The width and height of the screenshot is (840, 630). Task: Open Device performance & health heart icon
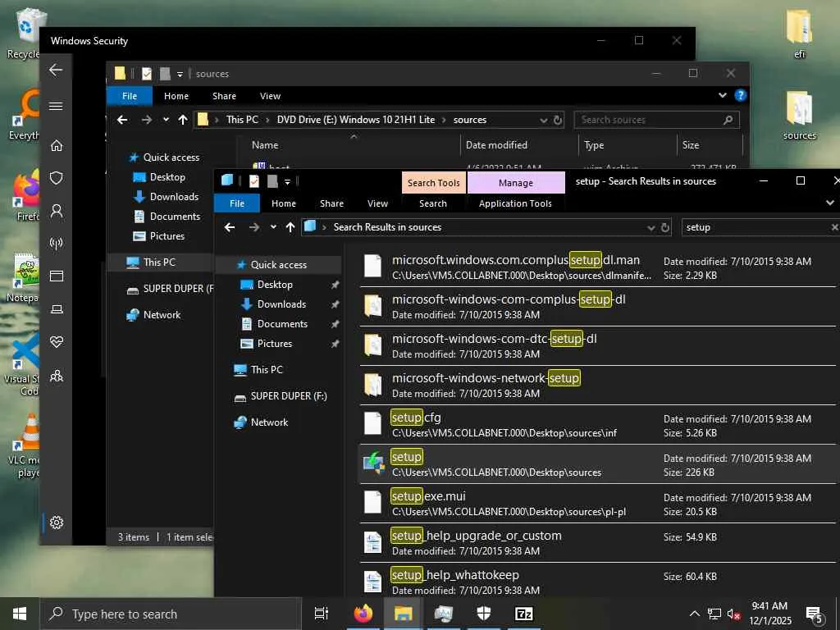57,342
